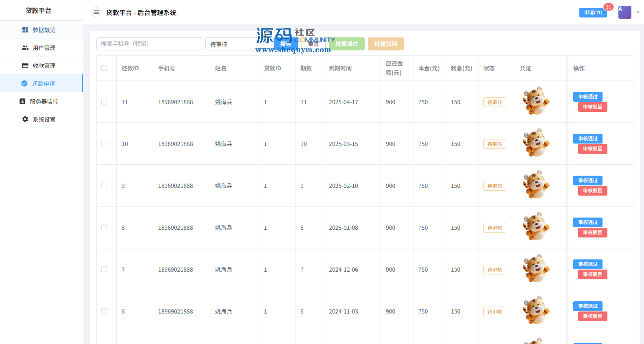Image resolution: width=644 pixels, height=344 pixels.
Task: Click the hamburger menu collapse icon
Action: click(96, 13)
